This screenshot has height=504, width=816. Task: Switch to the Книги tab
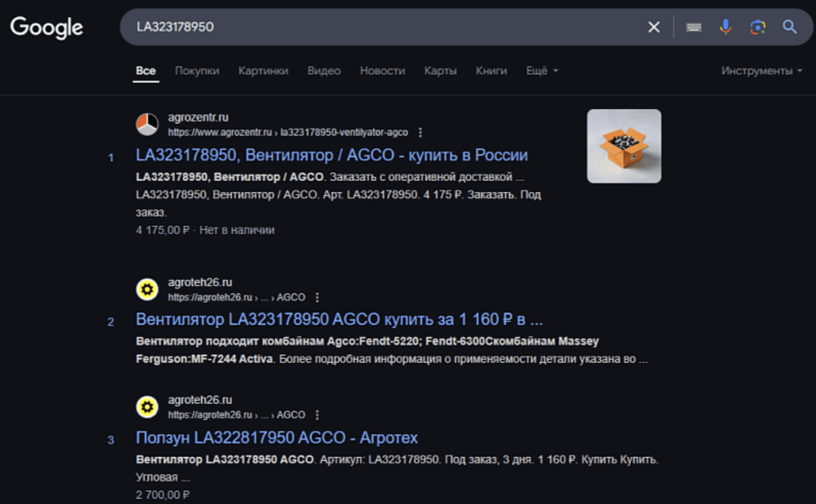pyautogui.click(x=491, y=71)
